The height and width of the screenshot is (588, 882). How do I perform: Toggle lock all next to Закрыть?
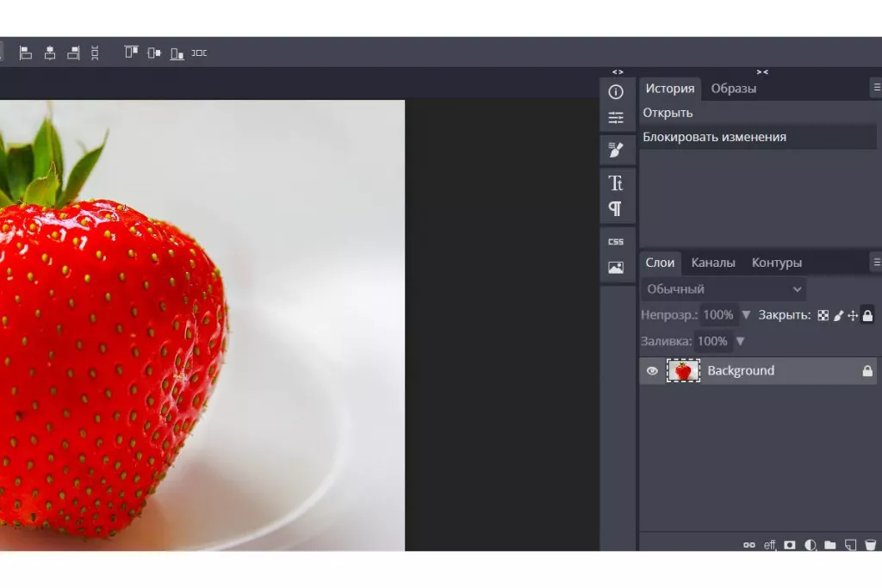click(868, 315)
